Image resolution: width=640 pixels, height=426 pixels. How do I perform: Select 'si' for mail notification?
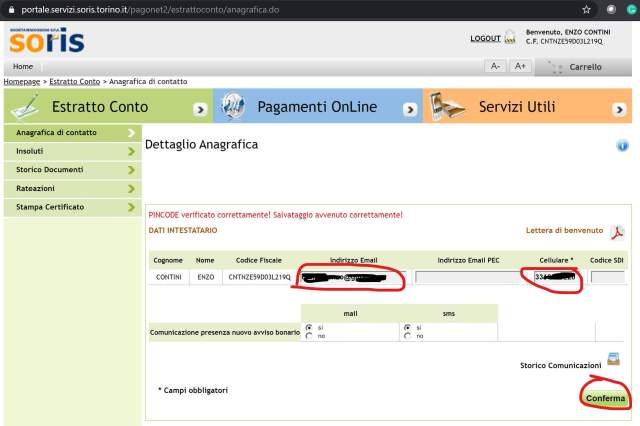point(309,327)
